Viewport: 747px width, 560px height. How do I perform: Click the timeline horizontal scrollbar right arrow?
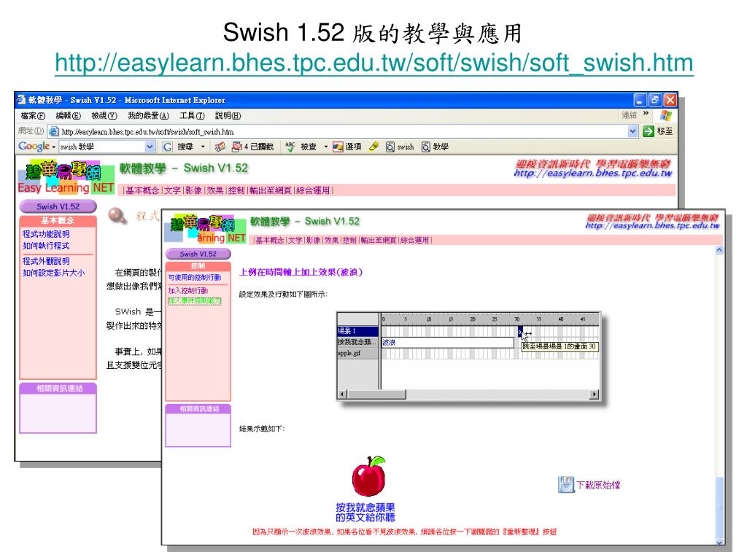pyautogui.click(x=594, y=394)
